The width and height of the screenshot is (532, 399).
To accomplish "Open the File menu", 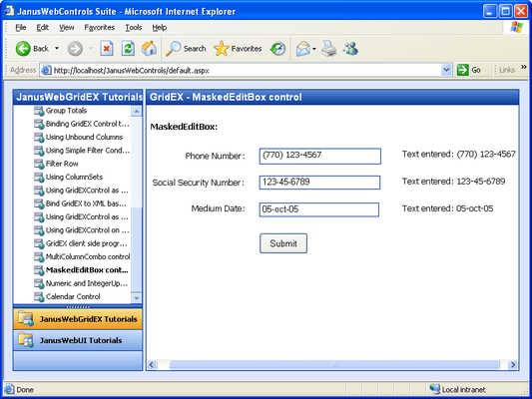I will coord(21,28).
